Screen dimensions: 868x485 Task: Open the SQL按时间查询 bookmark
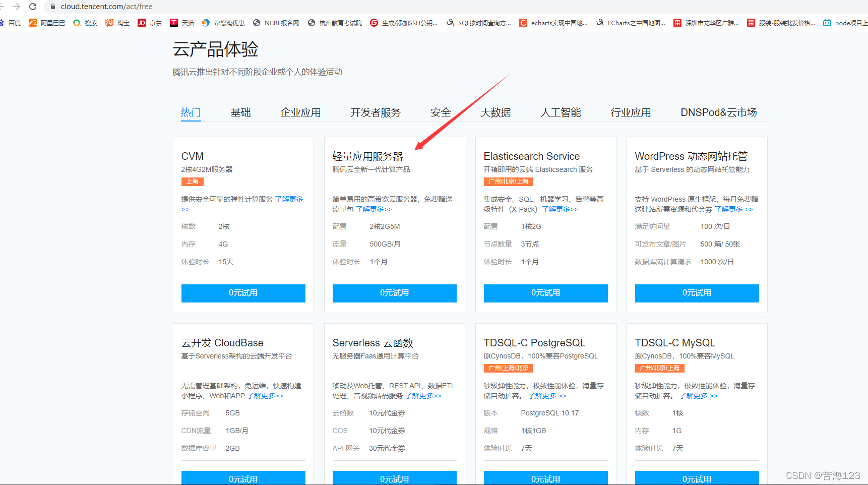(478, 23)
